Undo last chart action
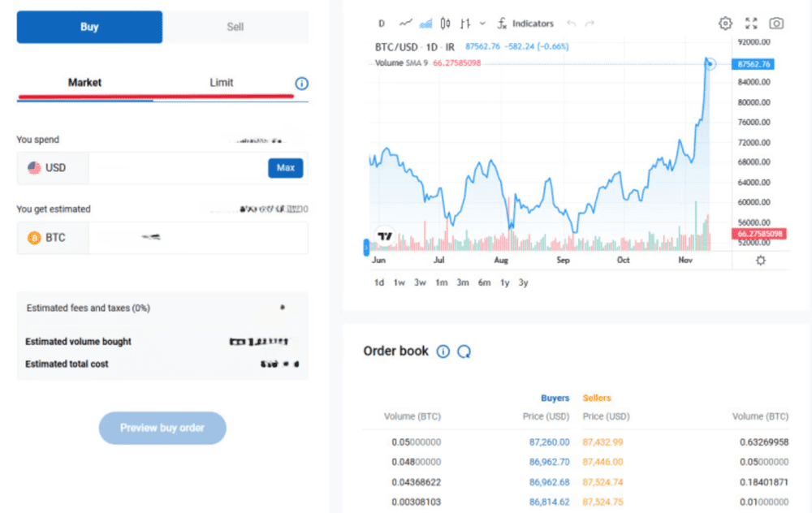The image size is (812, 513). click(x=571, y=24)
